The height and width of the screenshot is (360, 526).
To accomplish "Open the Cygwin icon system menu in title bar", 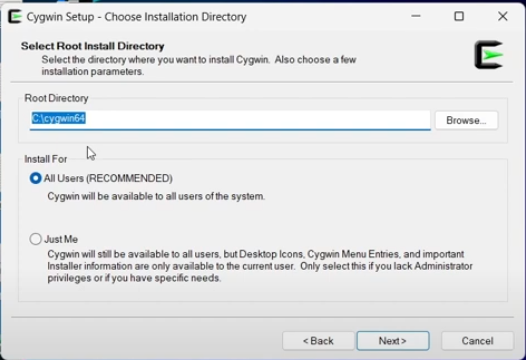I will pos(15,16).
